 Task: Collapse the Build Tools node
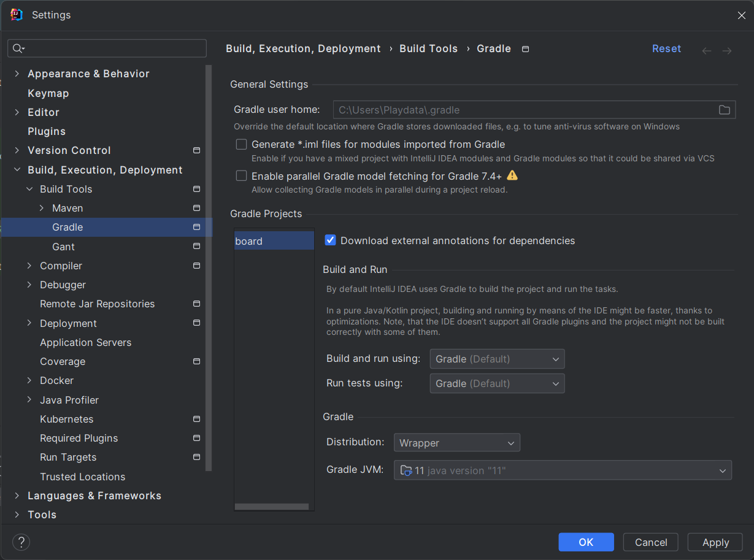[x=29, y=189]
